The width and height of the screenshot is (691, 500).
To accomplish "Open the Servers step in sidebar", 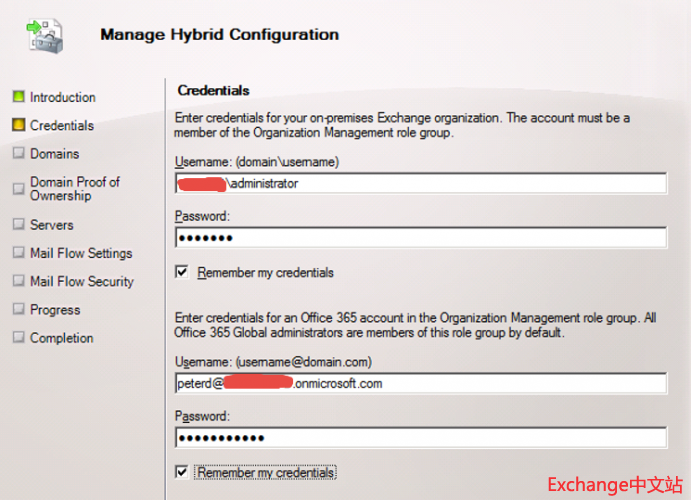I will 52,226.
